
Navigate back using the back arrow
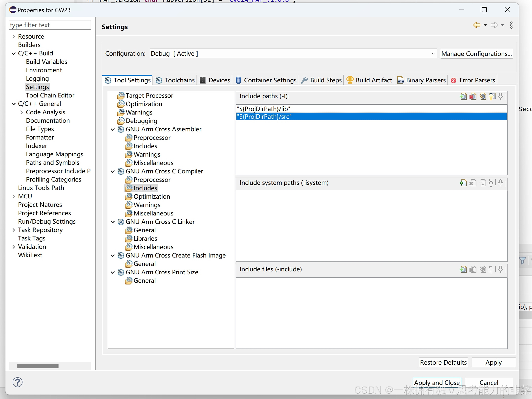pyautogui.click(x=477, y=25)
